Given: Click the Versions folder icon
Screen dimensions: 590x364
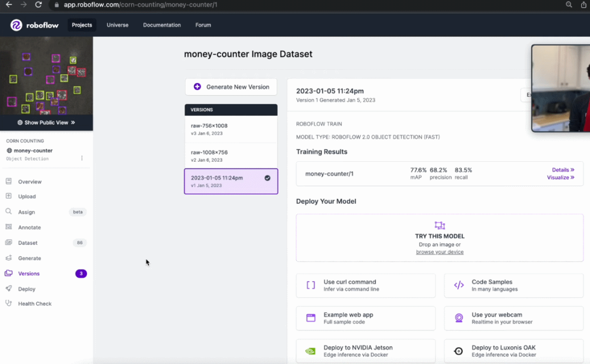Looking at the screenshot, I should tap(9, 273).
